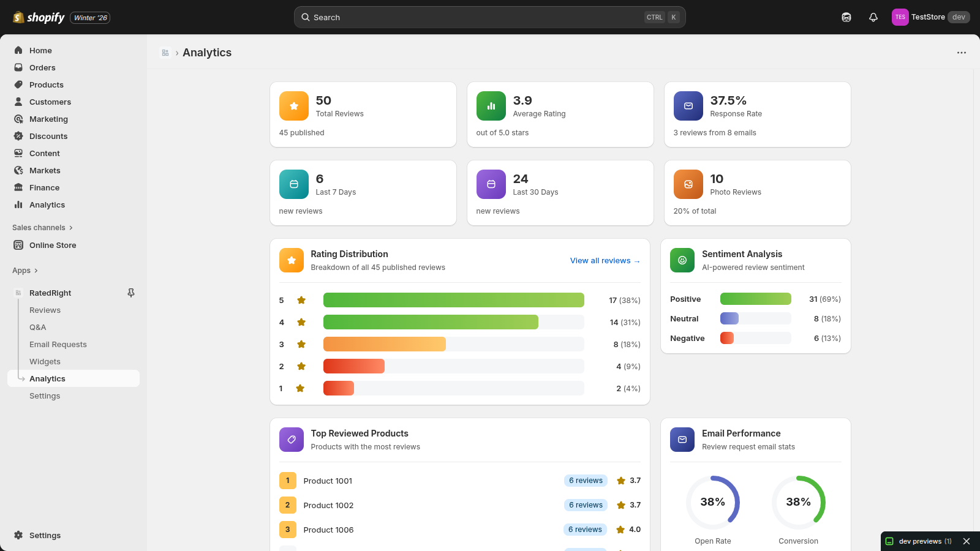Click the Total Reviews star icon

tap(294, 106)
